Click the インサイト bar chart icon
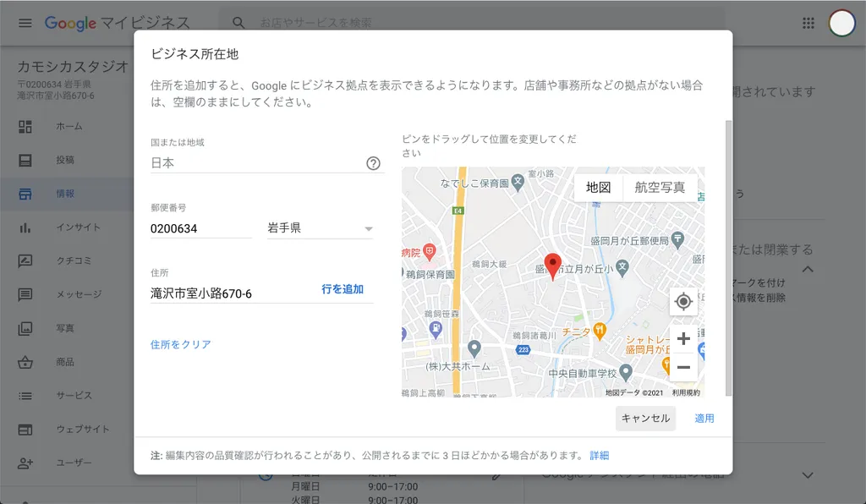866x504 pixels. coord(25,227)
